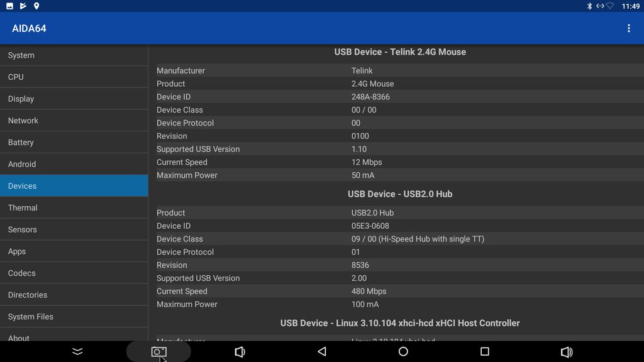Open the Thermal category
Viewport: 644px width, 362px height.
click(x=74, y=207)
